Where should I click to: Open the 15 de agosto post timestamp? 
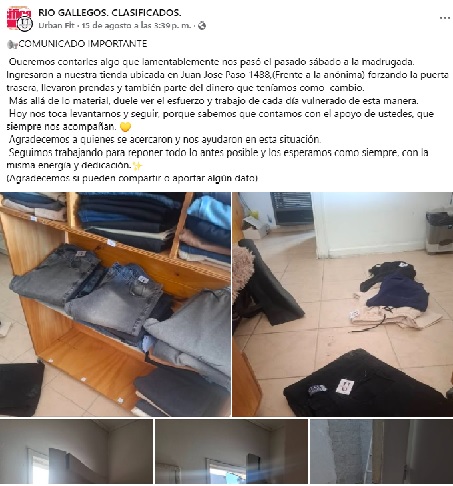pos(136,25)
